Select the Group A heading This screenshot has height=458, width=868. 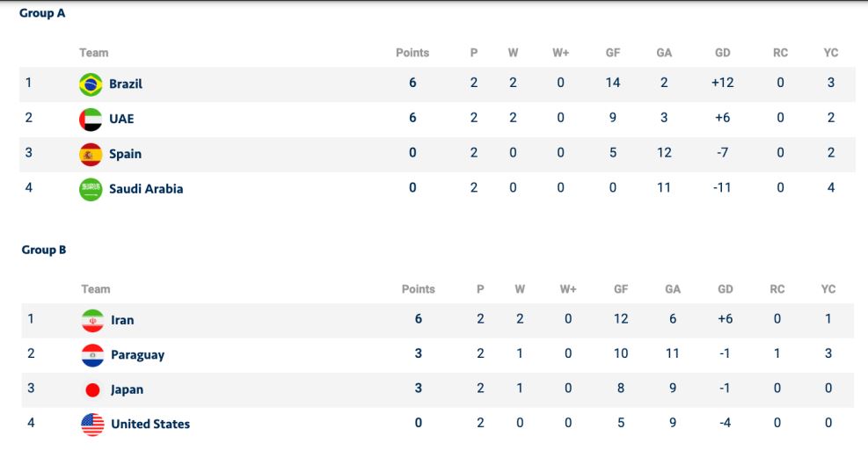tap(42, 13)
